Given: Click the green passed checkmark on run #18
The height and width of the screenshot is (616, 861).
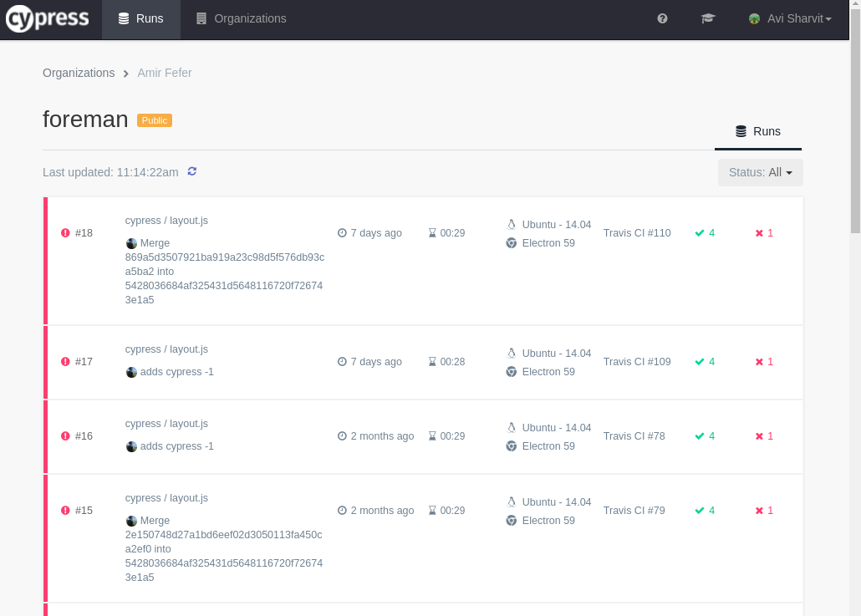Looking at the screenshot, I should coord(700,233).
